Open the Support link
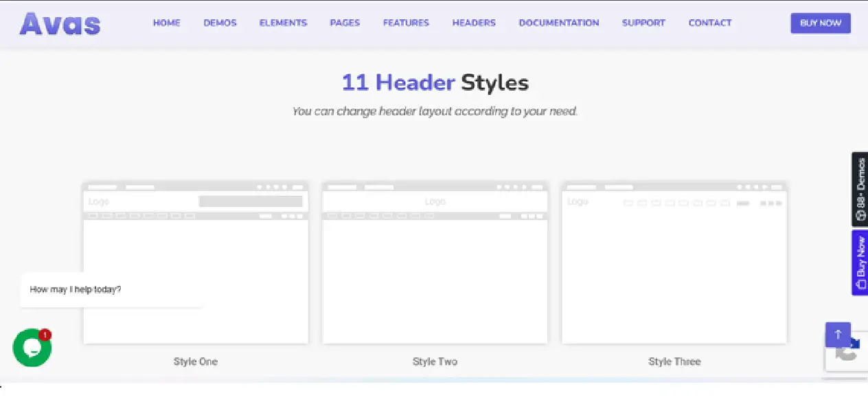 (x=643, y=23)
